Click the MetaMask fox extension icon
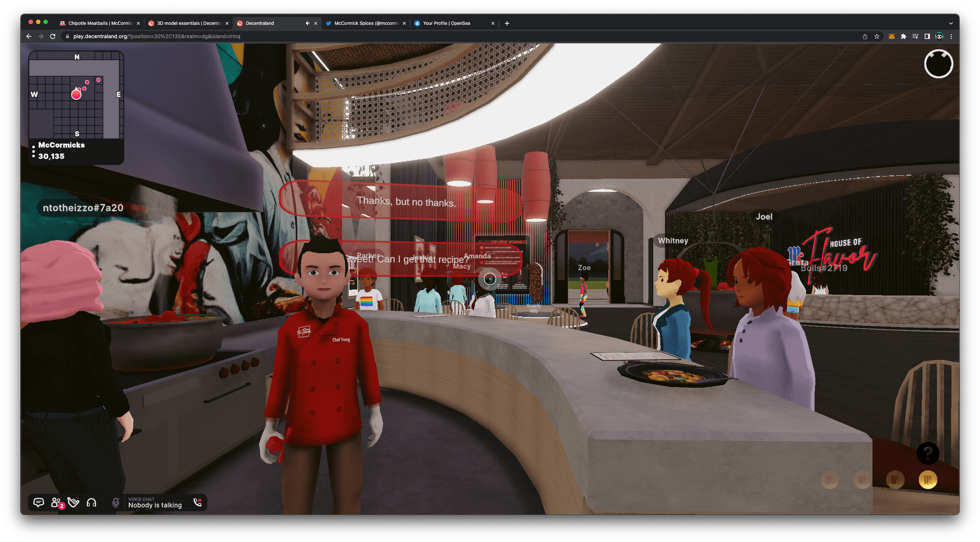Viewport: 980px width, 542px height. pos(891,36)
